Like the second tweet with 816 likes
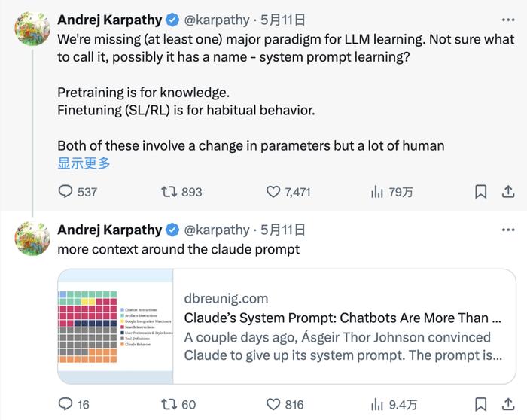Image resolution: width=527 pixels, height=420 pixels. 285,404
